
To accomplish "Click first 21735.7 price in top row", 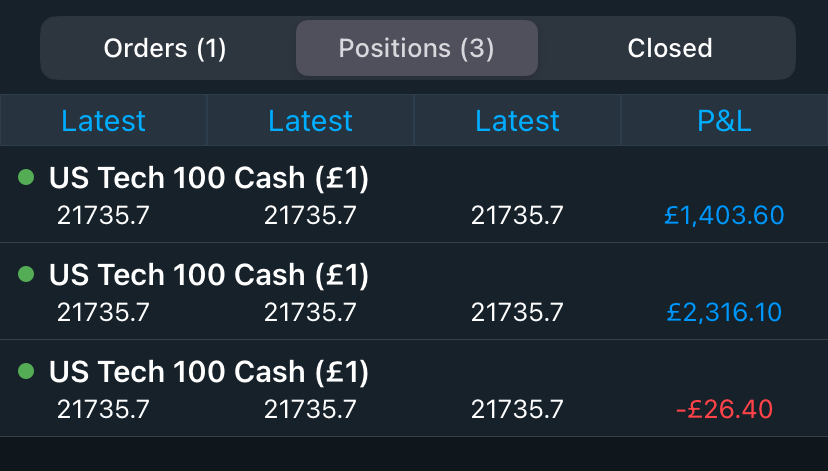I will (103, 215).
